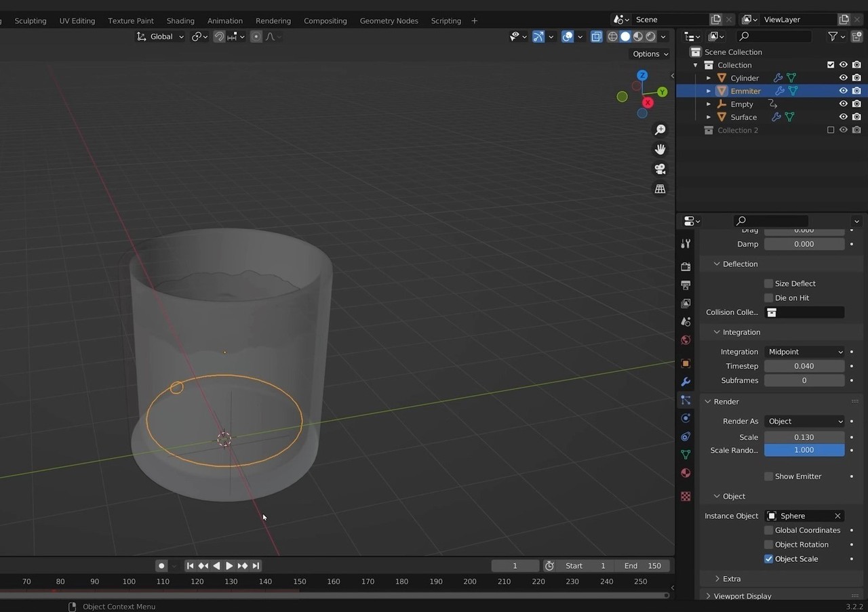Jump to the timeline end frame

tap(256, 566)
